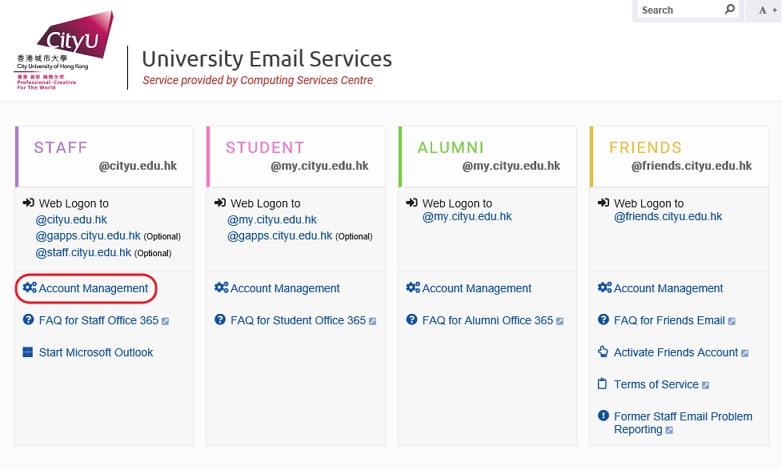Focus the Search input field

(x=681, y=10)
